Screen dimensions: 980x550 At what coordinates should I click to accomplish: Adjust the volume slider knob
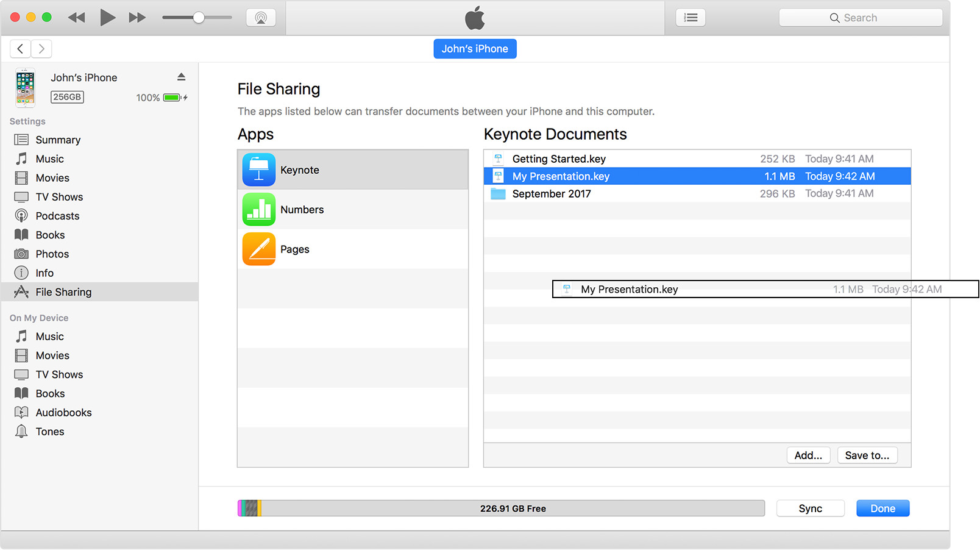tap(199, 18)
